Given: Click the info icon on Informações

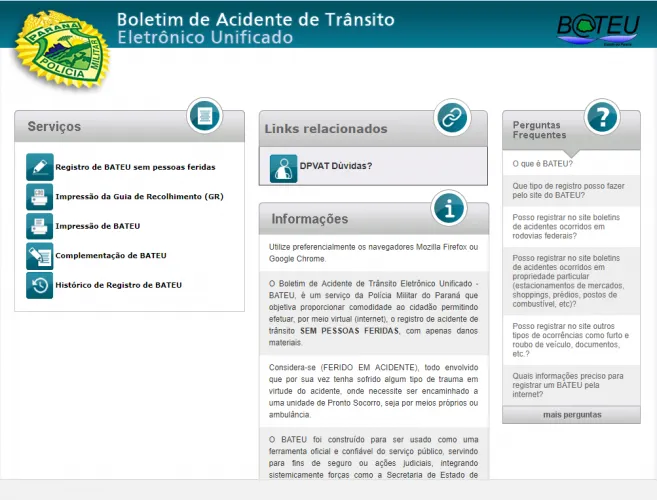Looking at the screenshot, I should click(x=449, y=208).
